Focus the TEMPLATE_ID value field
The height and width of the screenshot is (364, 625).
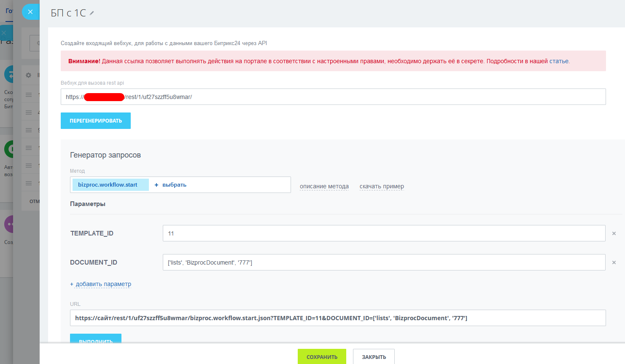384,233
